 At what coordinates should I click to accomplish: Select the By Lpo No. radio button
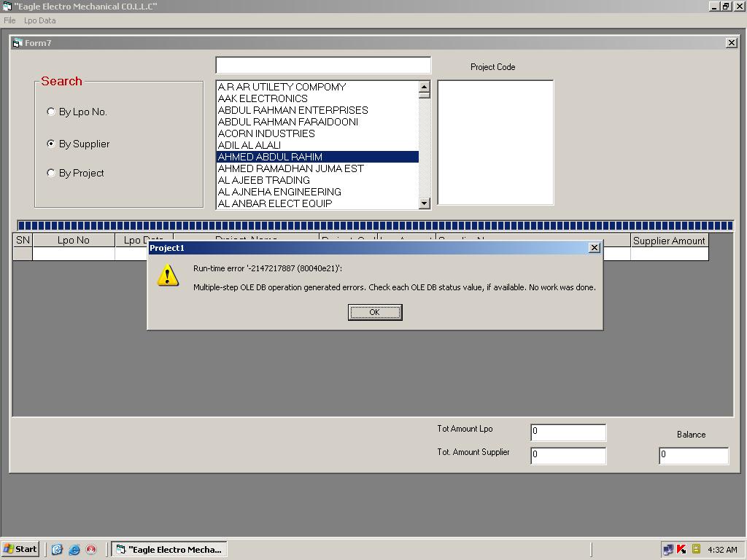click(x=51, y=112)
